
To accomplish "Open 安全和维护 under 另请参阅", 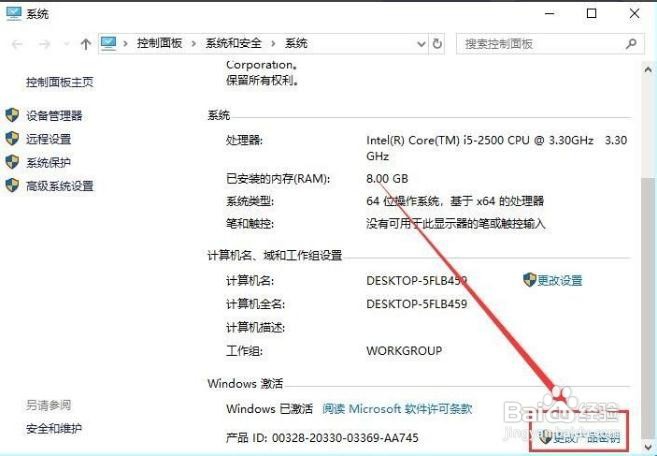I will coord(54,428).
